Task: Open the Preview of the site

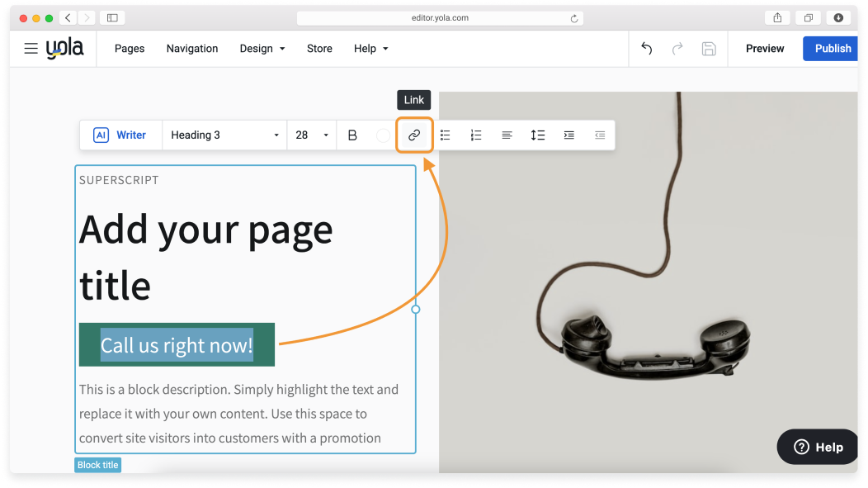Action: tap(765, 49)
